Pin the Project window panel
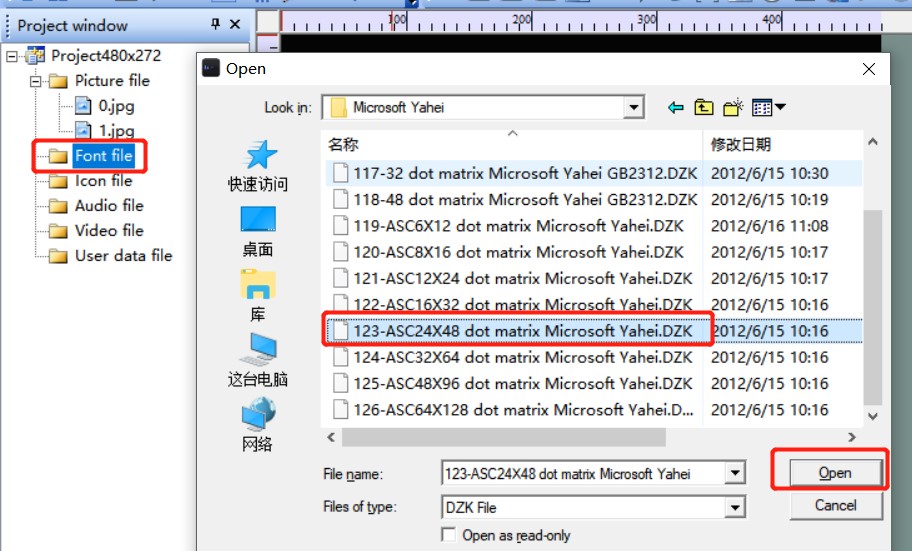 [x=215, y=24]
